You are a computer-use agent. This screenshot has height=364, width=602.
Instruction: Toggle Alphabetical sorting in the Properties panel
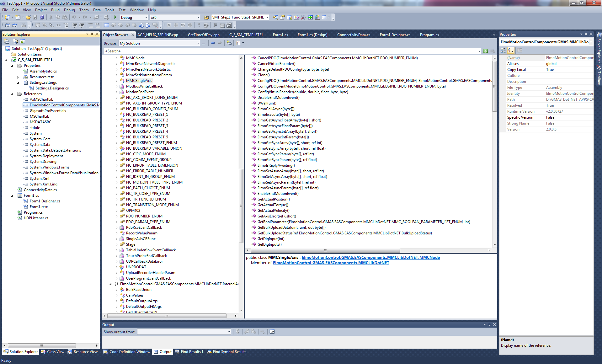coord(510,50)
